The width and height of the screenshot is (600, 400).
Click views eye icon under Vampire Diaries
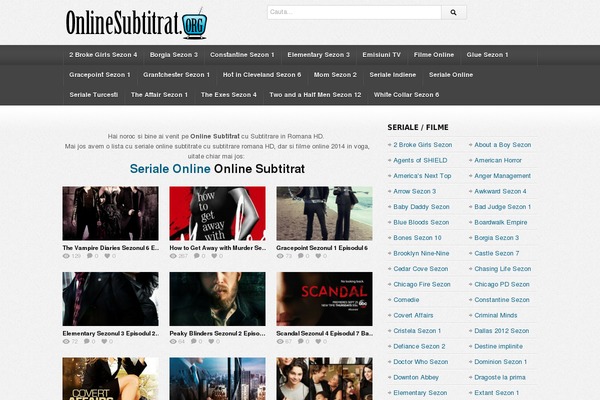pos(66,256)
